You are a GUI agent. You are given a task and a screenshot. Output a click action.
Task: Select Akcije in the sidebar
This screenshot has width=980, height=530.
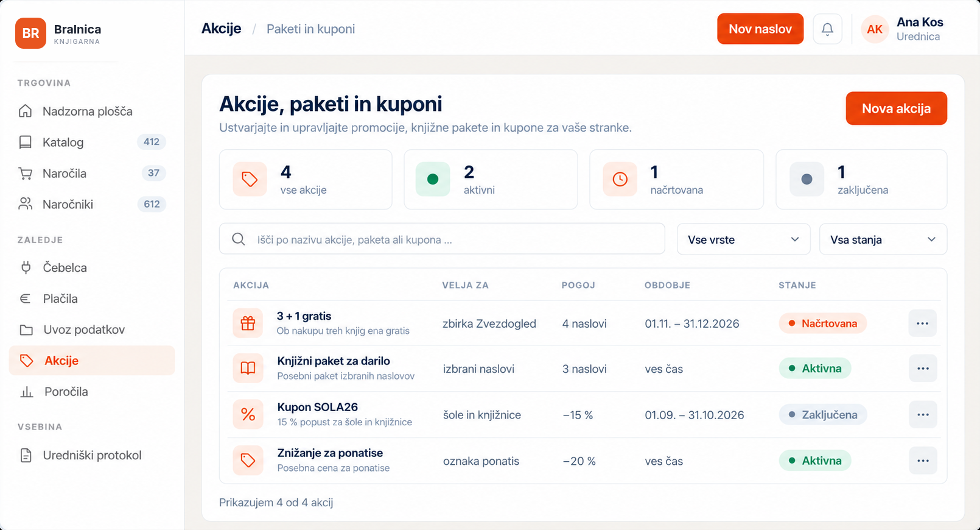coord(92,361)
